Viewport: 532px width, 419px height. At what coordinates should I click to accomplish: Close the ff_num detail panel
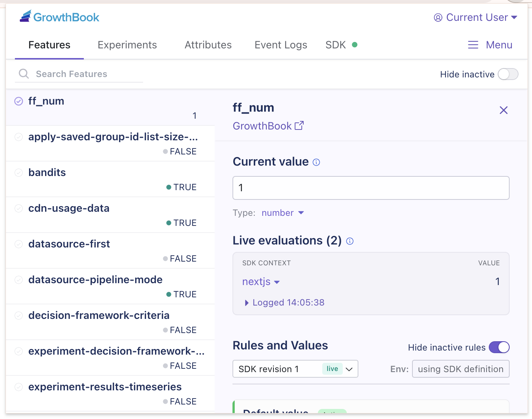[504, 110]
